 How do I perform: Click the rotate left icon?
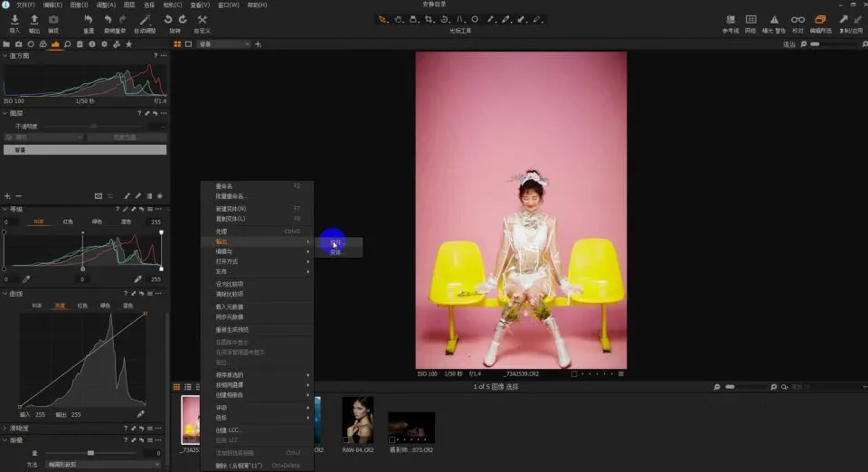click(168, 20)
